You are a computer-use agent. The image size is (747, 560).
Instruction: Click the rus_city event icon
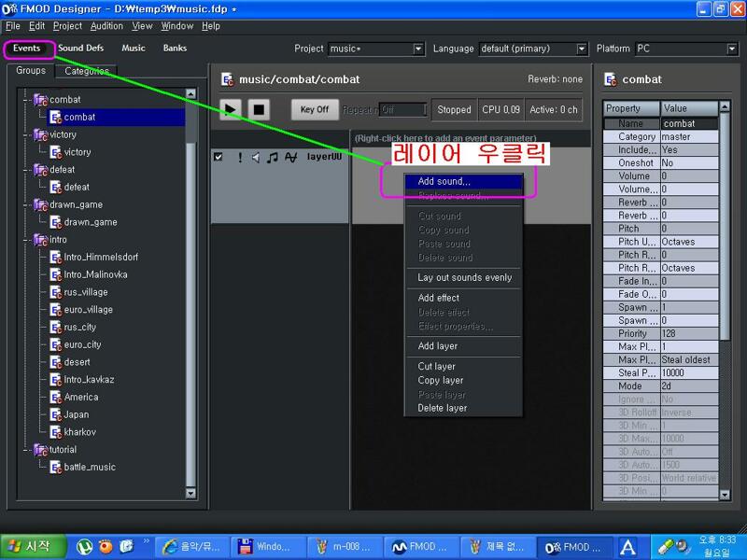coord(56,328)
